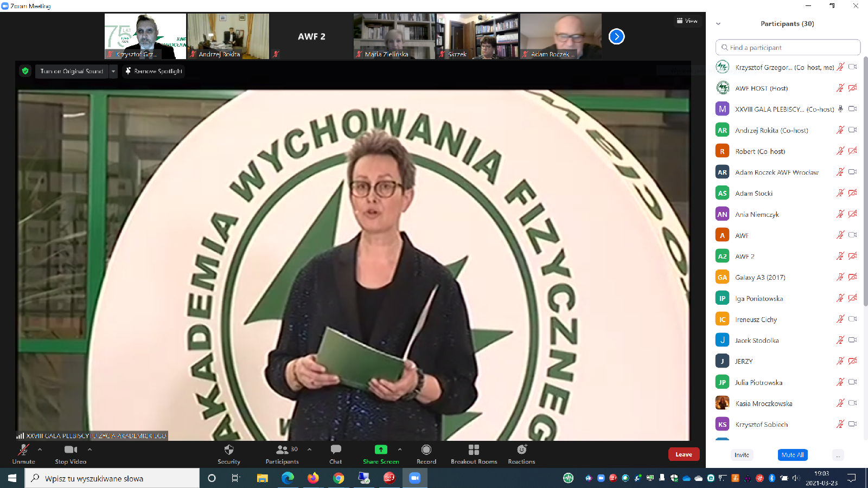This screenshot has height=488, width=868.
Task: Open the dropdown arrow beside Original Sound
Action: (x=113, y=71)
